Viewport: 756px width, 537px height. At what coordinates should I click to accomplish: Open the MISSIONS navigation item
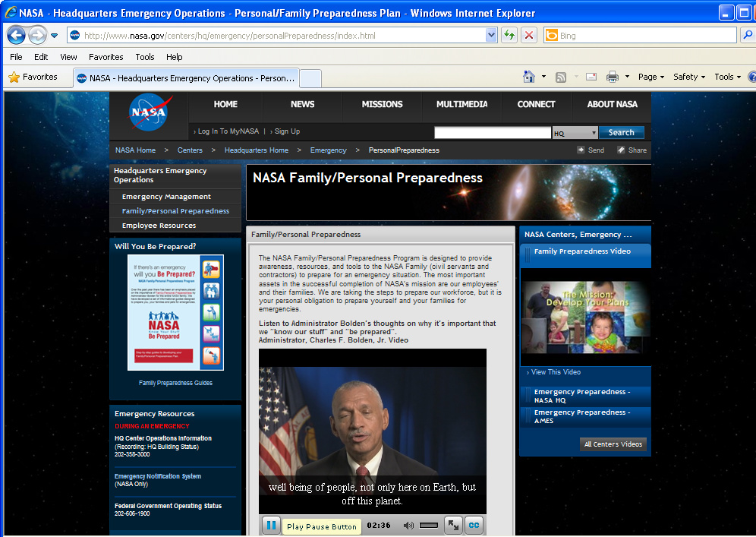click(x=382, y=104)
